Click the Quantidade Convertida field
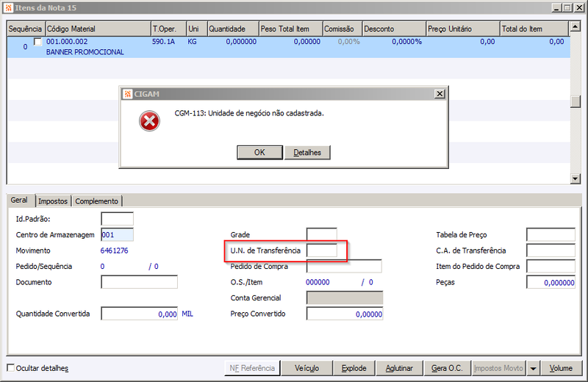Viewport: 588px width, 382px height. tap(139, 314)
